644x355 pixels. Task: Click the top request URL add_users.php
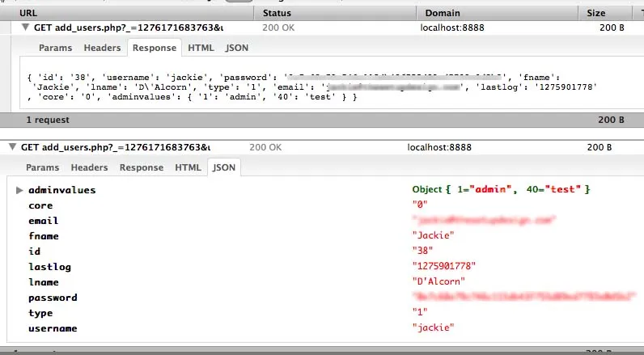coord(129,27)
